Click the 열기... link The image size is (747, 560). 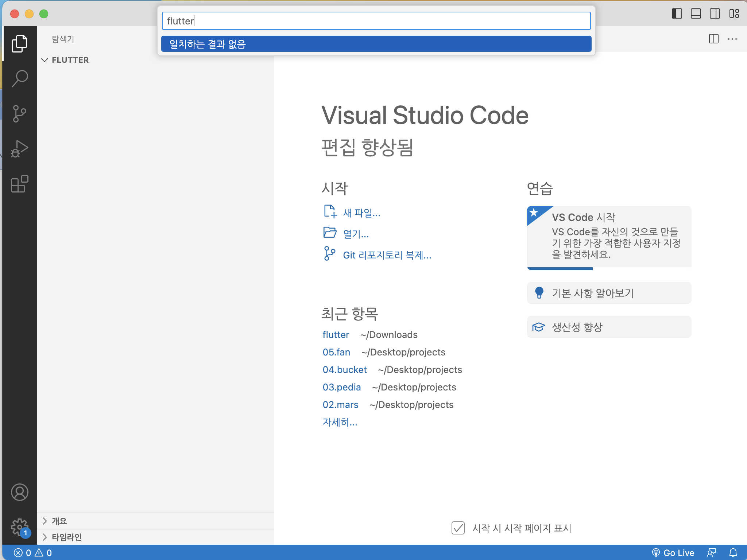point(356,234)
